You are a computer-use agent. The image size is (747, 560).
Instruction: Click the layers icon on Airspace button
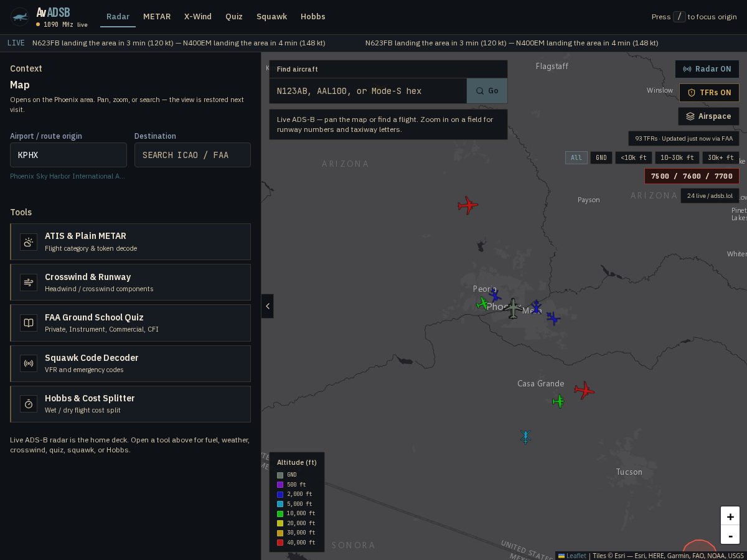click(x=690, y=116)
